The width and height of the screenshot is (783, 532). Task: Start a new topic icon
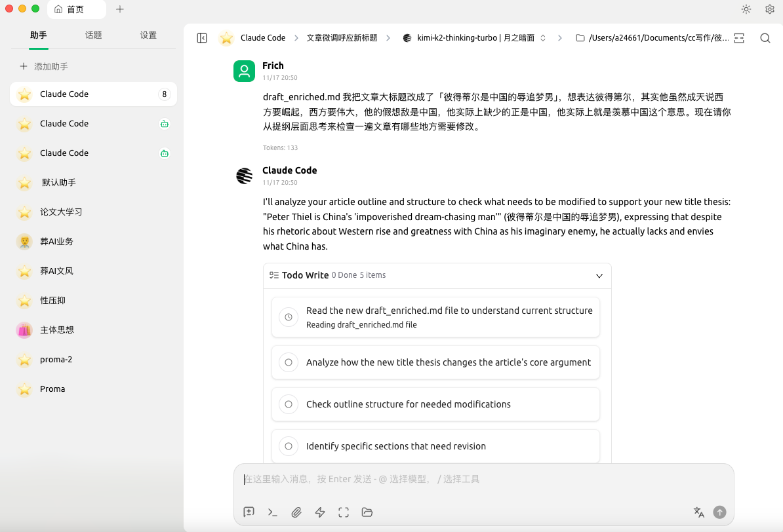(x=249, y=512)
